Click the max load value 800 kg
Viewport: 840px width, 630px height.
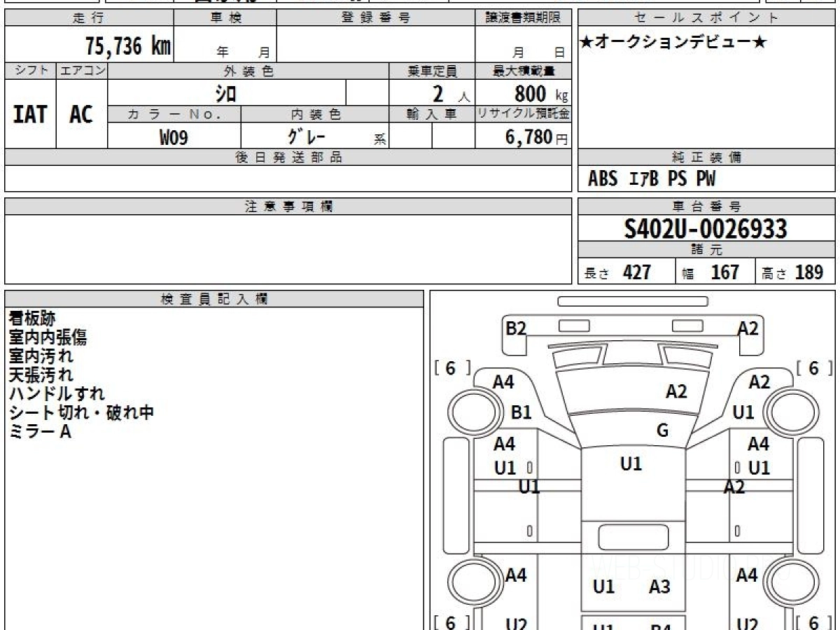540,93
